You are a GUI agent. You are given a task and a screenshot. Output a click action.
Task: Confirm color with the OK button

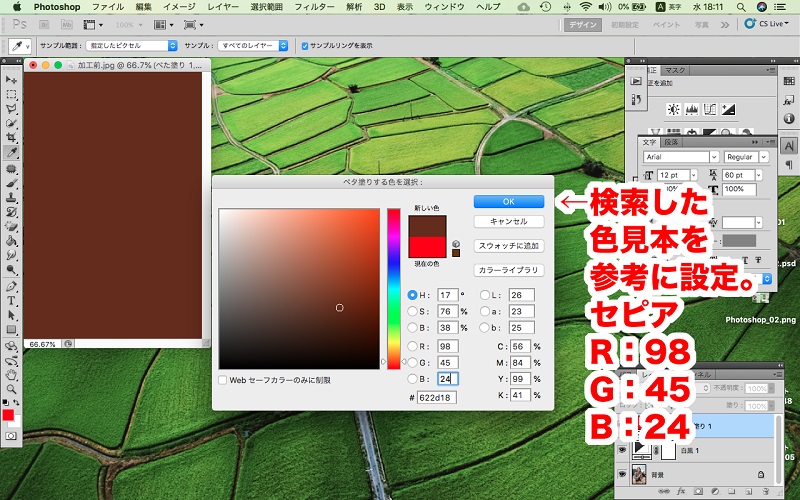click(509, 202)
